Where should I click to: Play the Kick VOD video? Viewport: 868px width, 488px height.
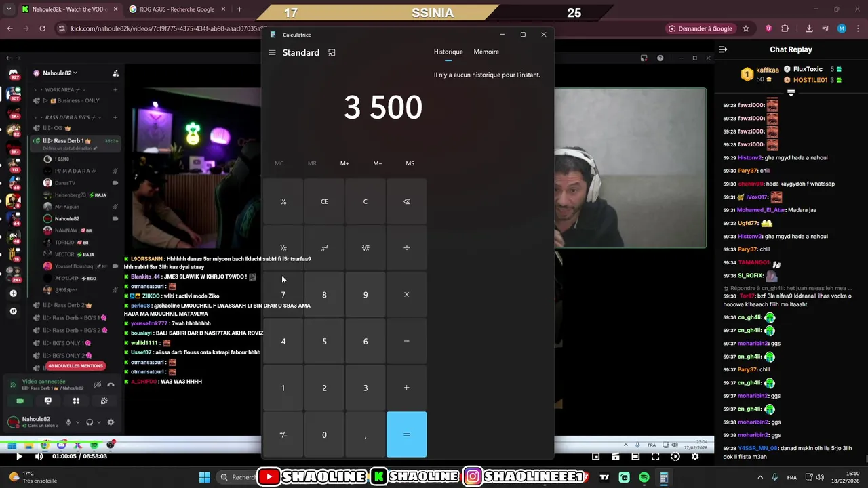click(19, 456)
